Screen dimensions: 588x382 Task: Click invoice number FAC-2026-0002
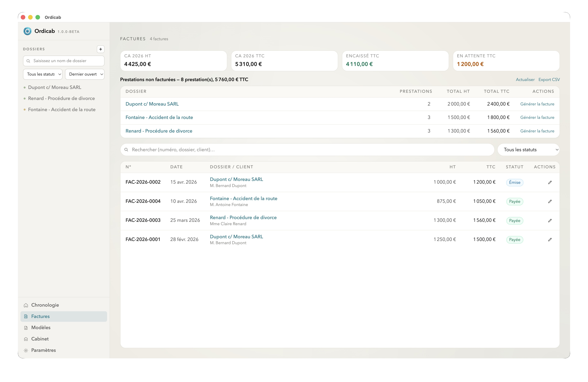pyautogui.click(x=143, y=182)
